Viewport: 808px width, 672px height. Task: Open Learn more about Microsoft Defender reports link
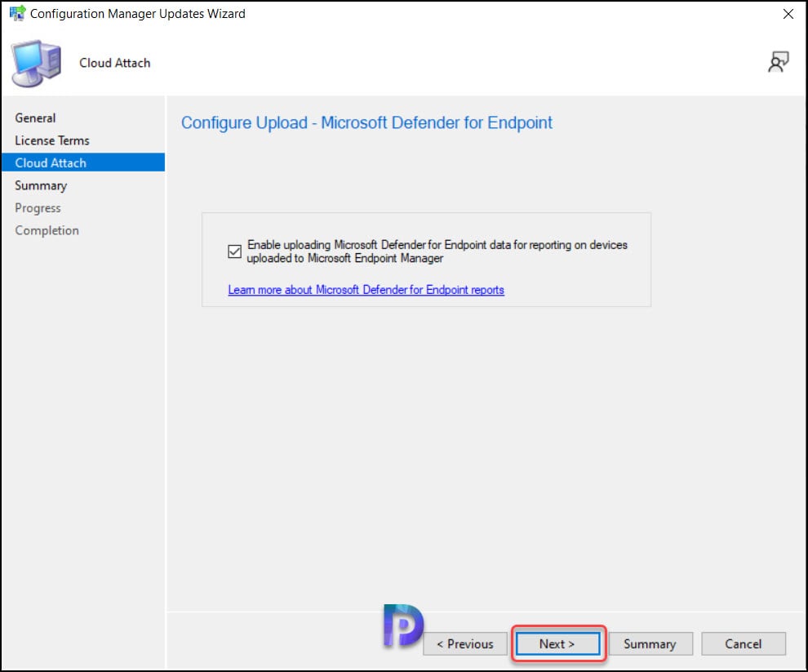366,290
